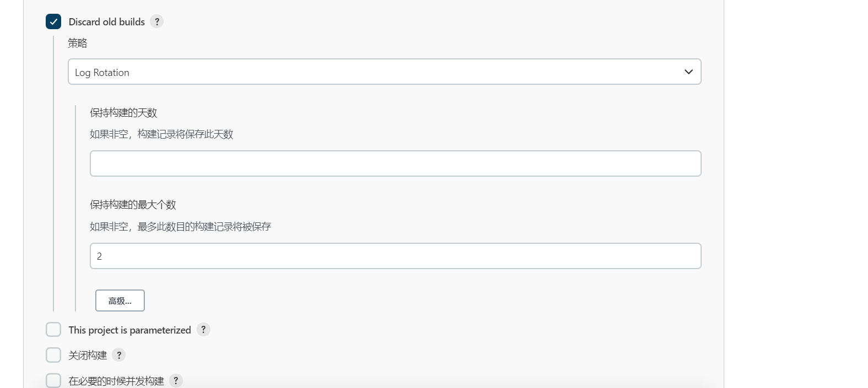
Task: Click the max builds field containing 2
Action: pos(395,256)
